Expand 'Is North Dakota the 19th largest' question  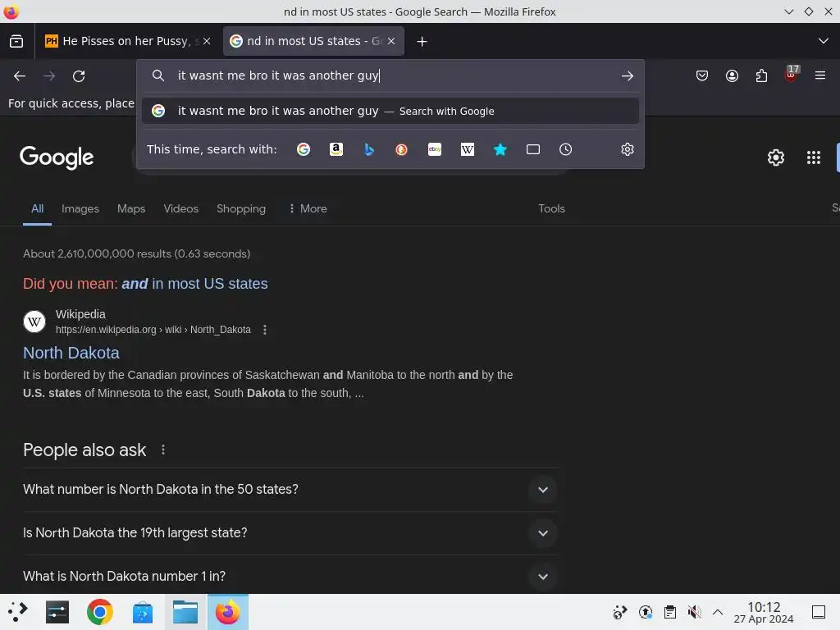coord(290,533)
